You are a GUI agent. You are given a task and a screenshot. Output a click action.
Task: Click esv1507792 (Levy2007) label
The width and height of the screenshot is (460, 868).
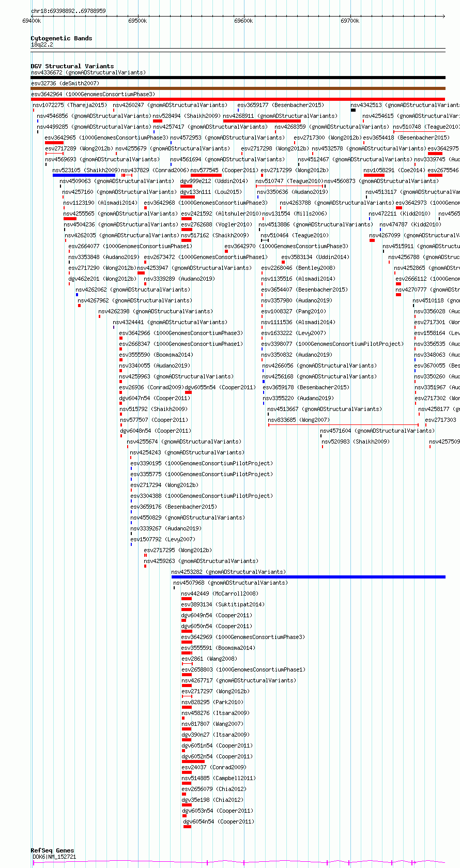point(163,539)
